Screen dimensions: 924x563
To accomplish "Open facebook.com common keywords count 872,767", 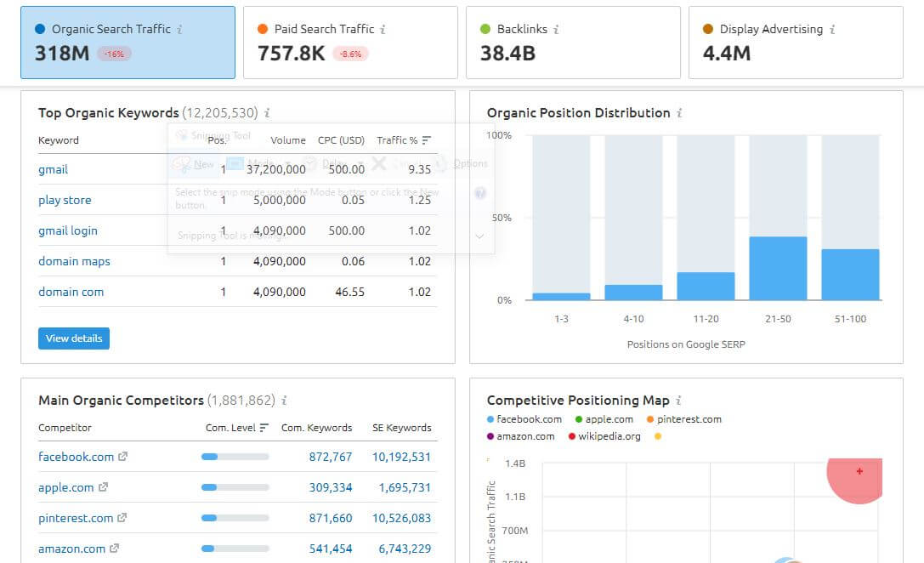I will (x=331, y=457).
